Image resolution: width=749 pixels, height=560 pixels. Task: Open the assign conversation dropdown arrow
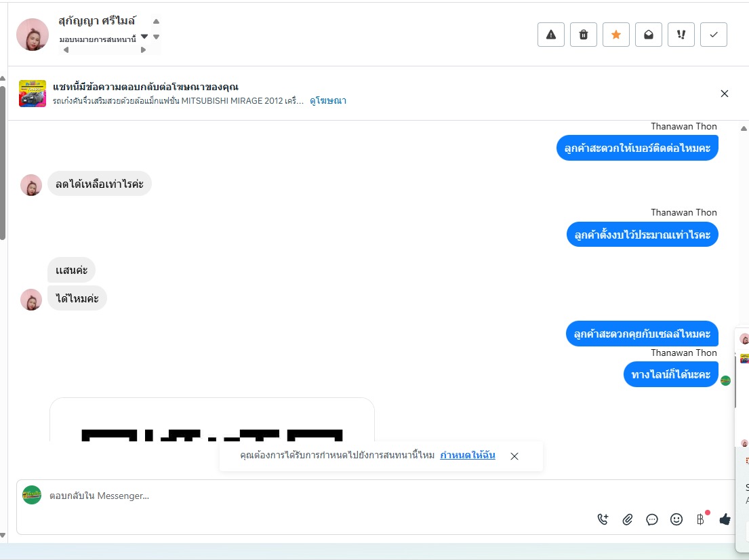[144, 37]
